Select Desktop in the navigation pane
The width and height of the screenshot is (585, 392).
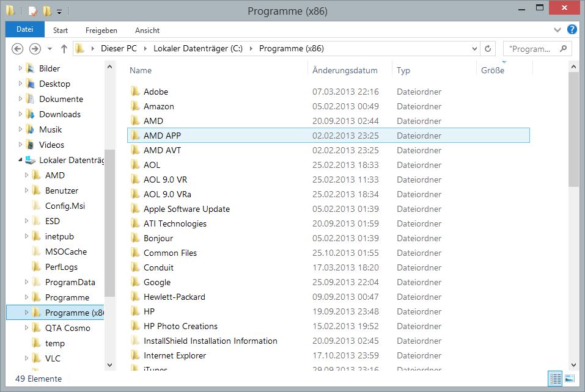click(x=54, y=84)
